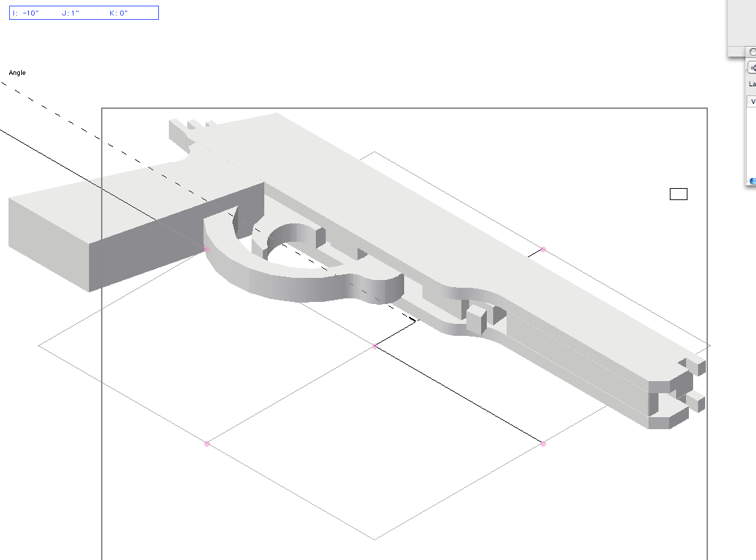Click the J coordinate value 1"

(x=71, y=13)
